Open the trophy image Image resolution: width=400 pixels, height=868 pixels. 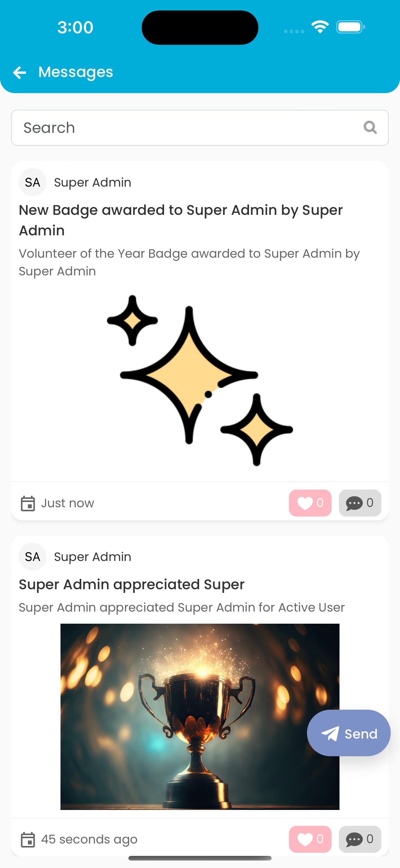[200, 717]
